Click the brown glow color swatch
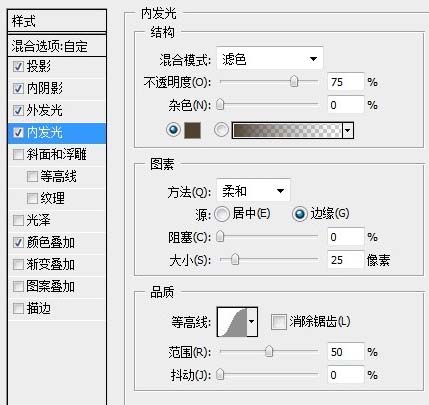 193,130
